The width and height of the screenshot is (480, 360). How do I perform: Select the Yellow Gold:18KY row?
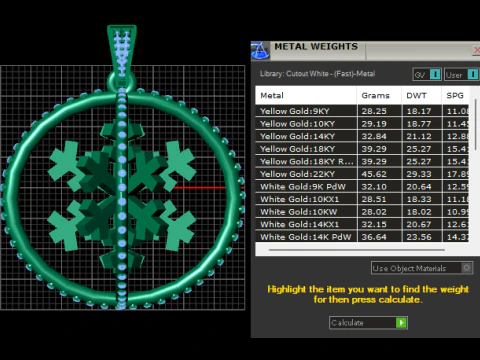click(x=362, y=149)
